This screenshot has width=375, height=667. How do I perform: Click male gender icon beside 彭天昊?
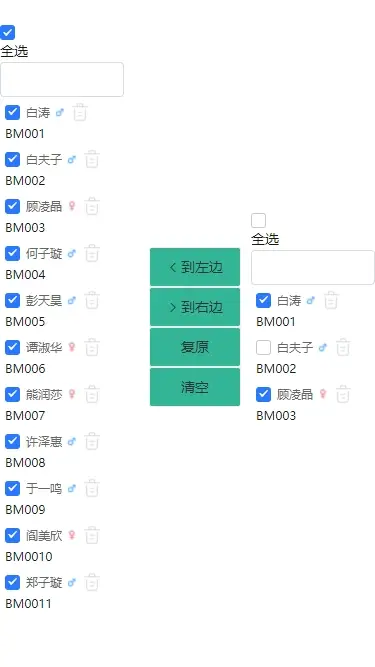point(71,300)
